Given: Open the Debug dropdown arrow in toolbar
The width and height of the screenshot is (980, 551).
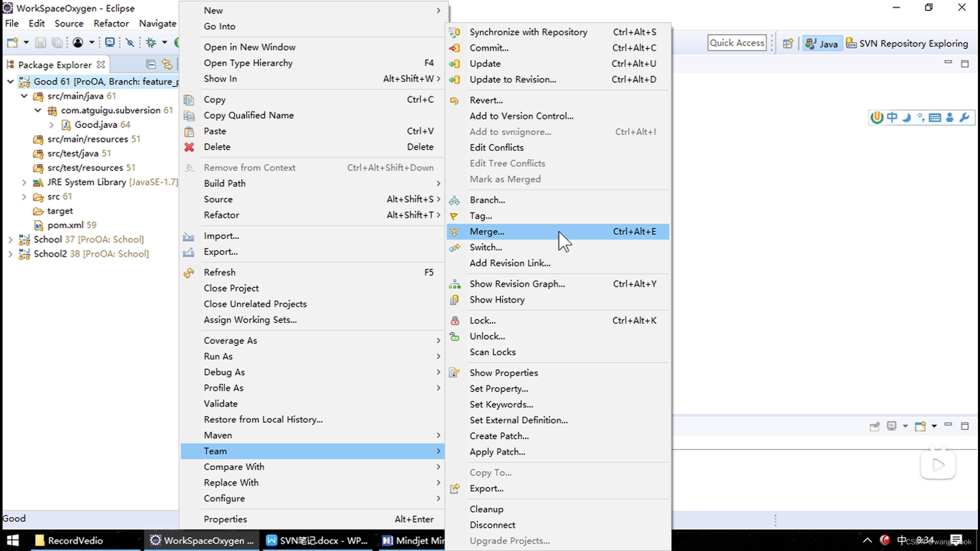Looking at the screenshot, I should point(164,43).
